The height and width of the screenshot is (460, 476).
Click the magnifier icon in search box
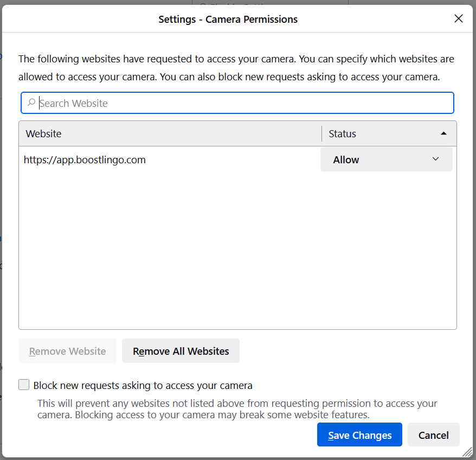point(31,103)
